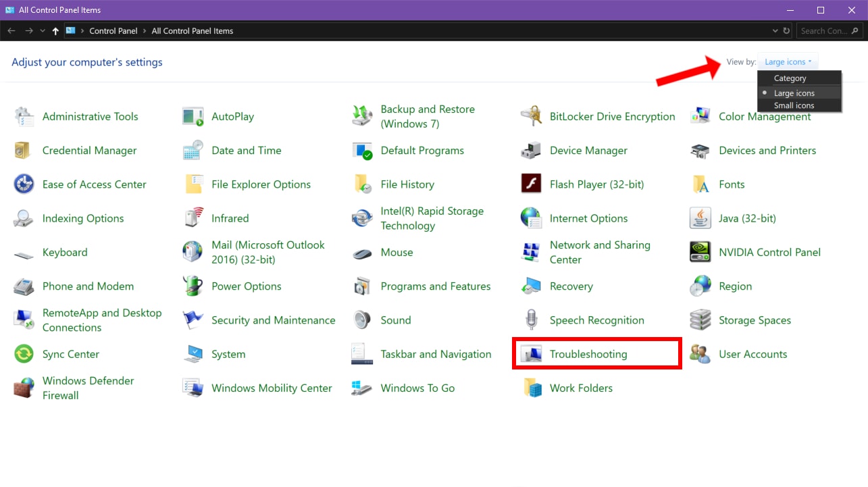Switch view to Small icons
868x487 pixels.
tap(794, 105)
